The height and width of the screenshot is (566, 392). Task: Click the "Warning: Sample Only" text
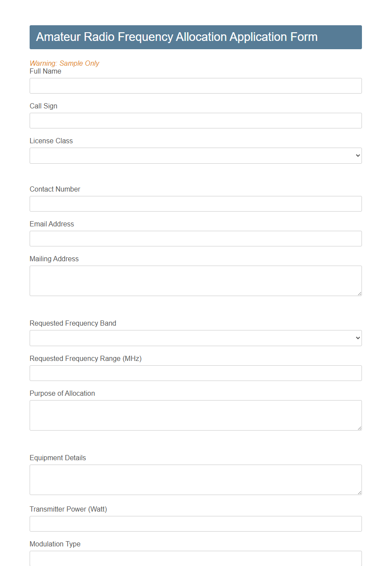tap(64, 63)
